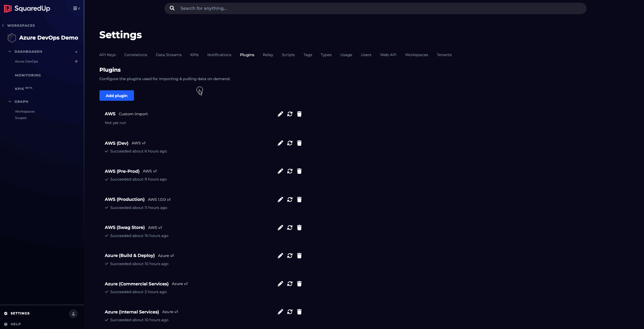
Task: Open the Correlations tab
Action: [x=136, y=55]
